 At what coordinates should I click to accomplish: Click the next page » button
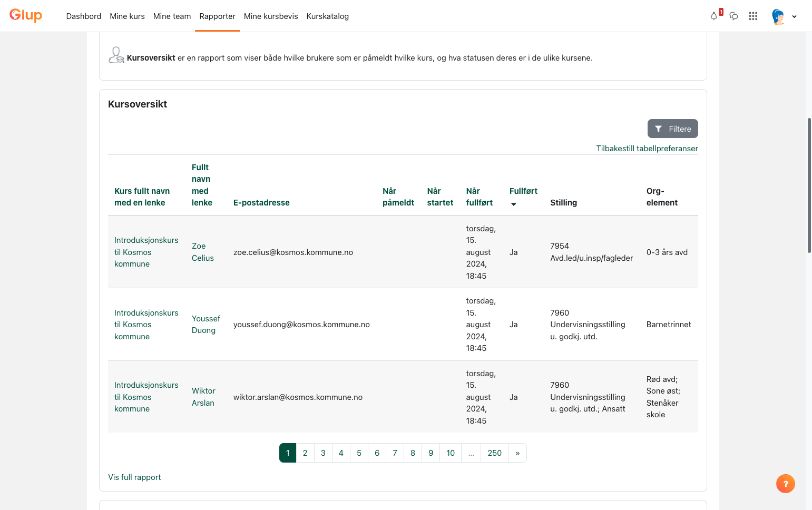517,453
